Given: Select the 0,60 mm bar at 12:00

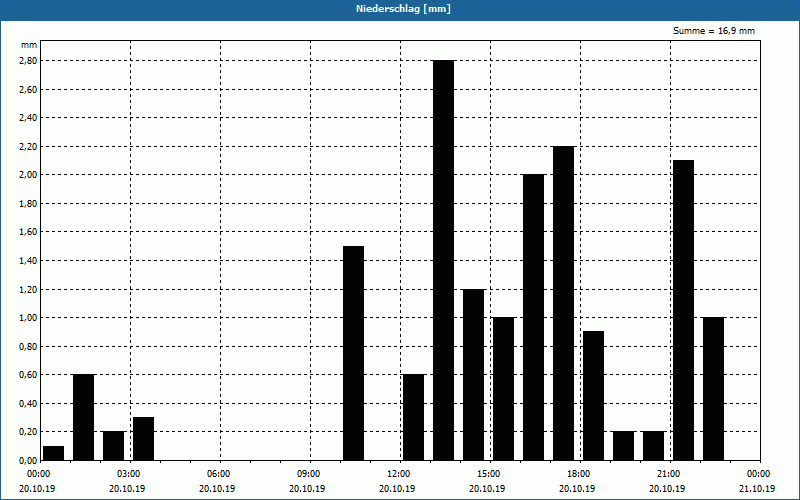Looking at the screenshot, I should coord(413,417).
